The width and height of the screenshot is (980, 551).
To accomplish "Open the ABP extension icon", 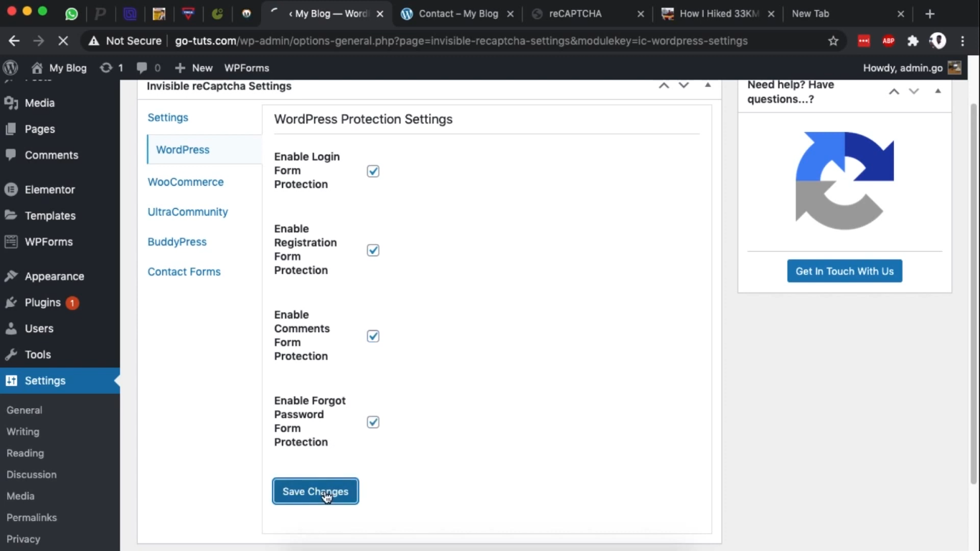I will 888,41.
